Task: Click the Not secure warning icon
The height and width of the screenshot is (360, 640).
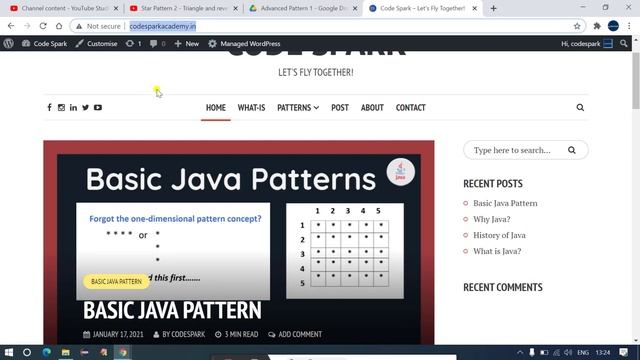Action: point(79,26)
